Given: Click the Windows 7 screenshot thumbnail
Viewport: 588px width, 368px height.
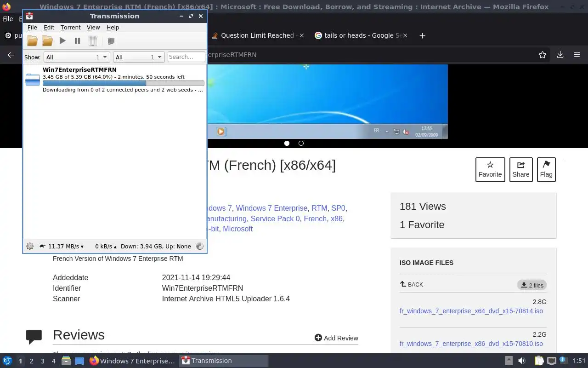Looking at the screenshot, I should [327, 101].
